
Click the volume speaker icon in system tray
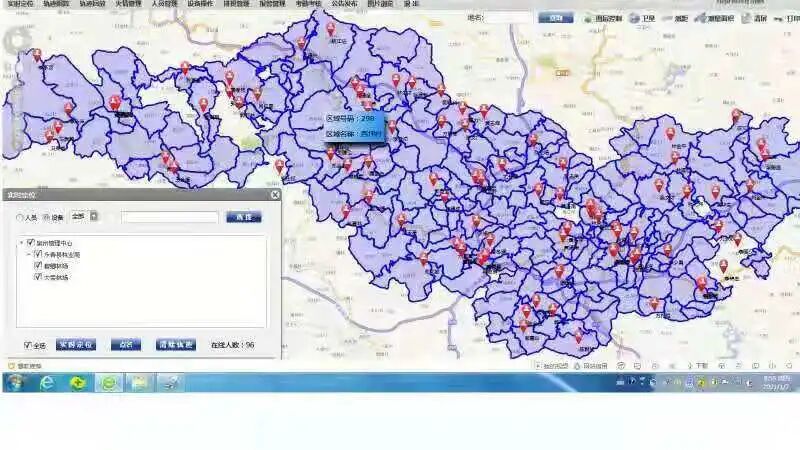tap(749, 383)
